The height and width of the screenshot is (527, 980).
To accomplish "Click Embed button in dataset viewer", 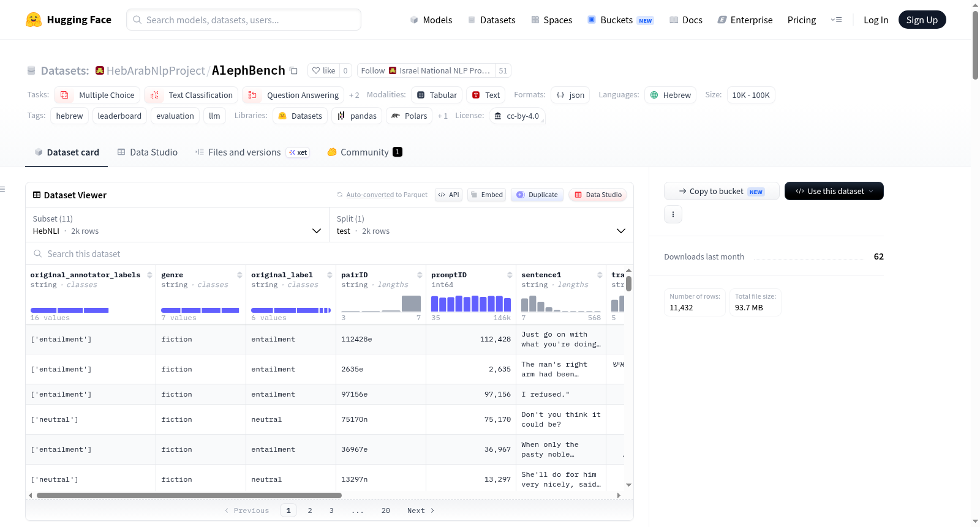I will [486, 195].
